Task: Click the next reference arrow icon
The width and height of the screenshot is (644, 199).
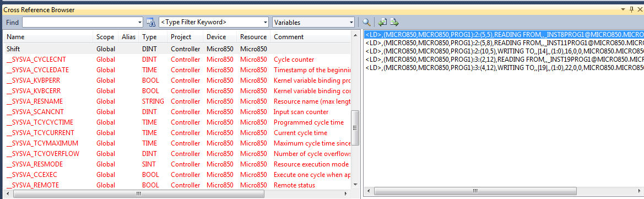Action: (x=394, y=22)
